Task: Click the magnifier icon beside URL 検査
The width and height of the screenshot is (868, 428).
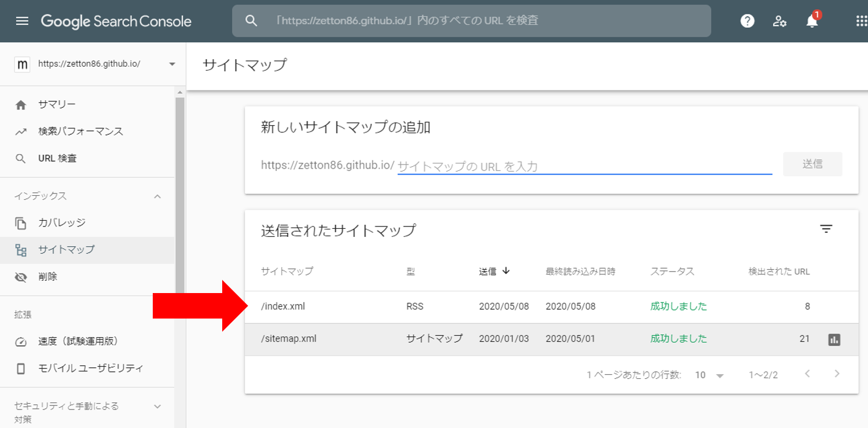Action: click(21, 159)
